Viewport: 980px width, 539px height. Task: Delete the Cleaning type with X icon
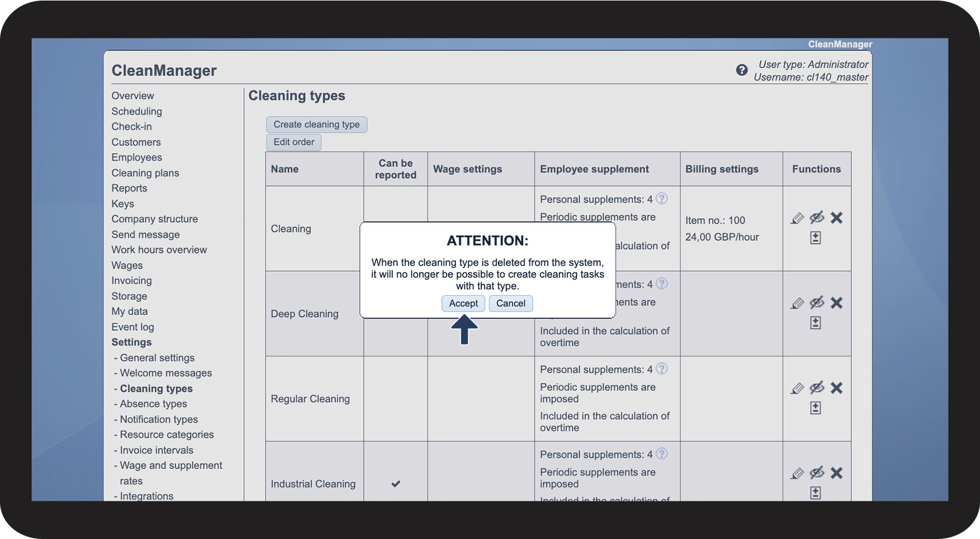(836, 218)
